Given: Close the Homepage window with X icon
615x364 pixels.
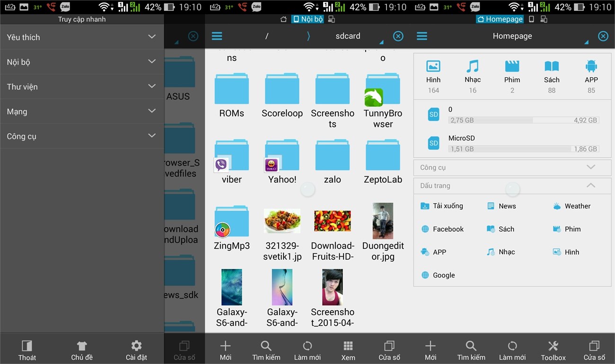Looking at the screenshot, I should click(603, 36).
